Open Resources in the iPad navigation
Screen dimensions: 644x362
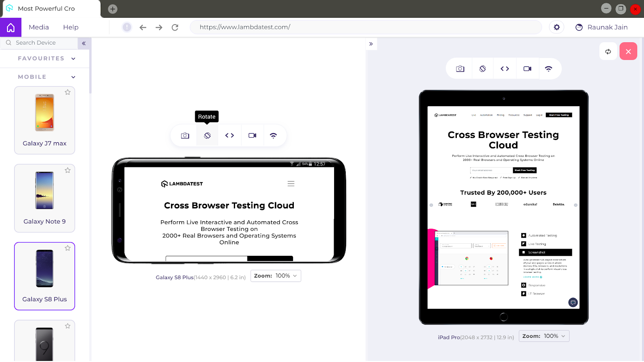click(514, 115)
